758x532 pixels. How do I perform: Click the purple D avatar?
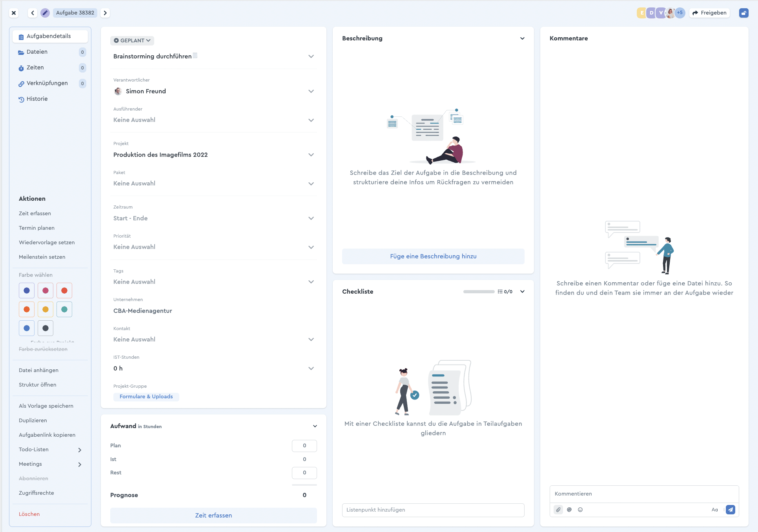coord(651,13)
